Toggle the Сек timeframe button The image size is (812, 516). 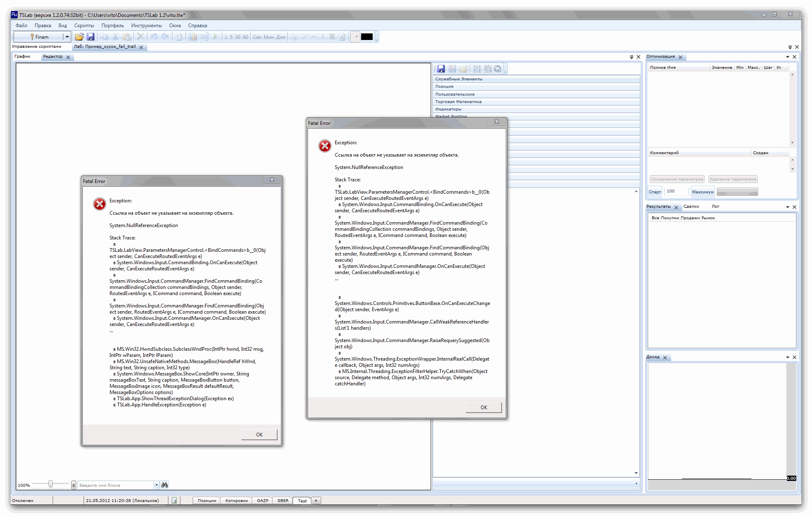point(257,37)
